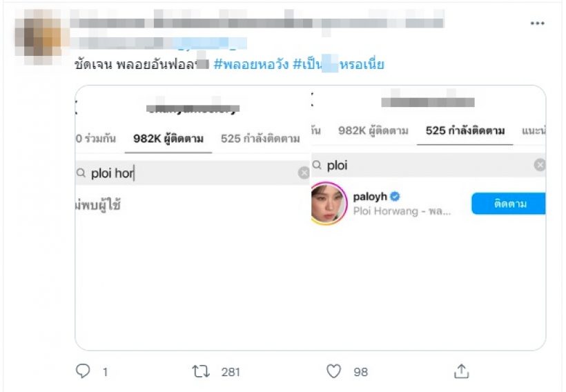The image size is (566, 392).
Task: Clear the "ploi hor" search with the X icon
Action: coord(304,173)
